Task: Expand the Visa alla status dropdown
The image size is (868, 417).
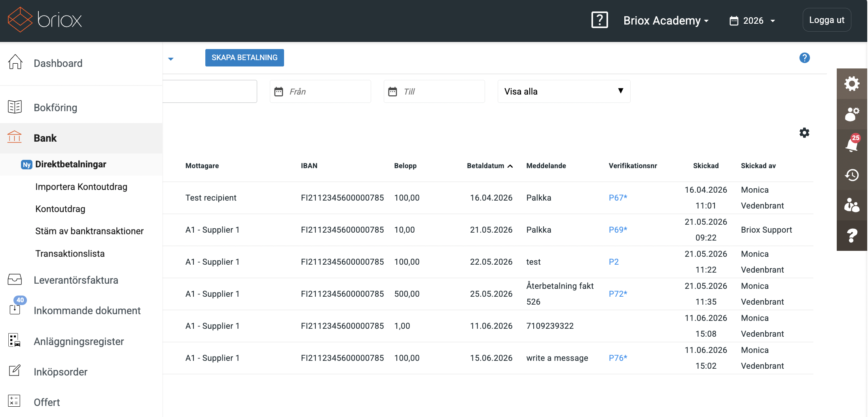Action: pos(564,91)
